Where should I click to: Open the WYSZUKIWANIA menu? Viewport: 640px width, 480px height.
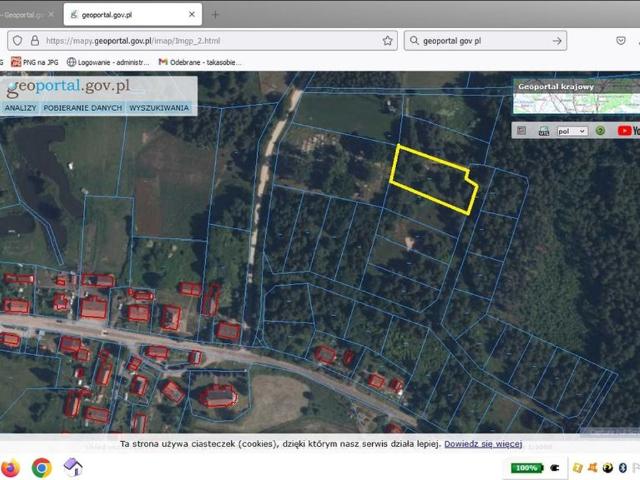click(x=158, y=107)
